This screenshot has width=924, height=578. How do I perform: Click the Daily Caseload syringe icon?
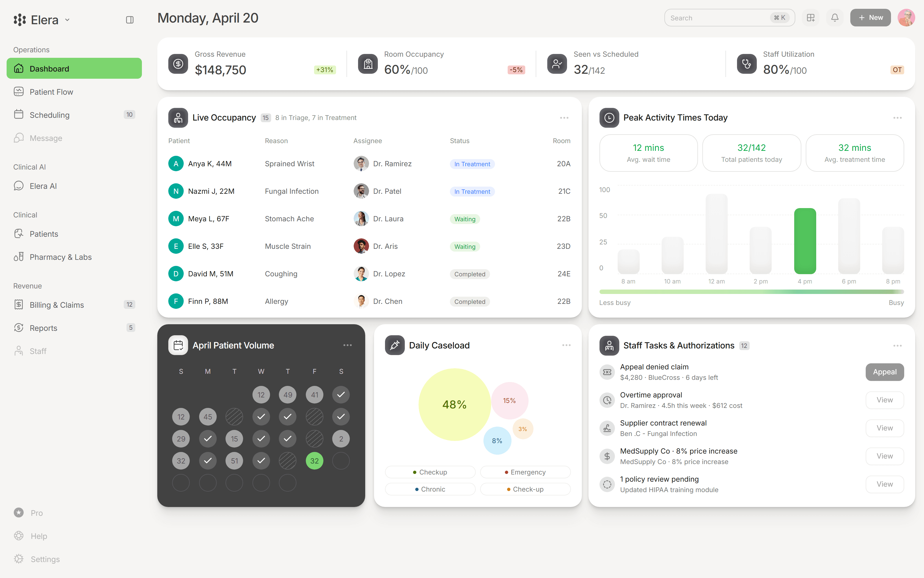(394, 345)
